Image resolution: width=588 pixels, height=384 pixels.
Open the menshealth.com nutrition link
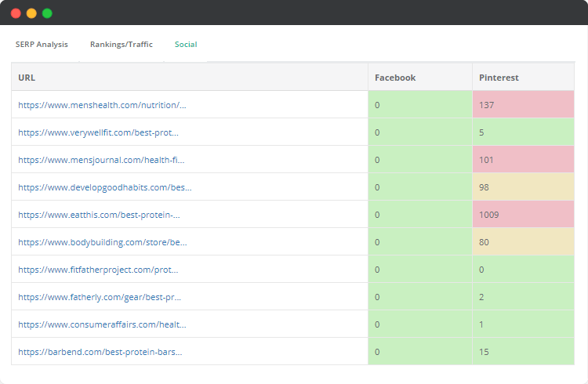[x=102, y=105]
